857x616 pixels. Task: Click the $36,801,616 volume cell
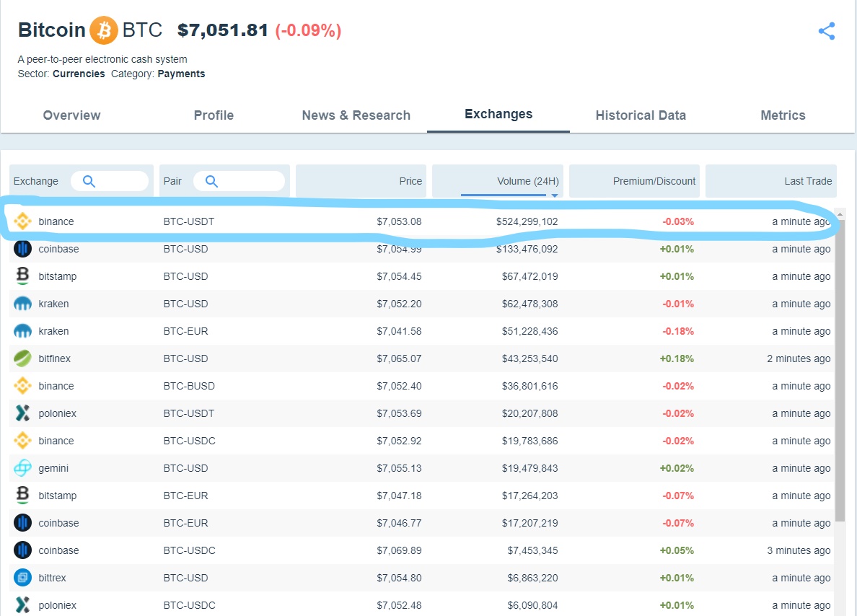(x=530, y=386)
